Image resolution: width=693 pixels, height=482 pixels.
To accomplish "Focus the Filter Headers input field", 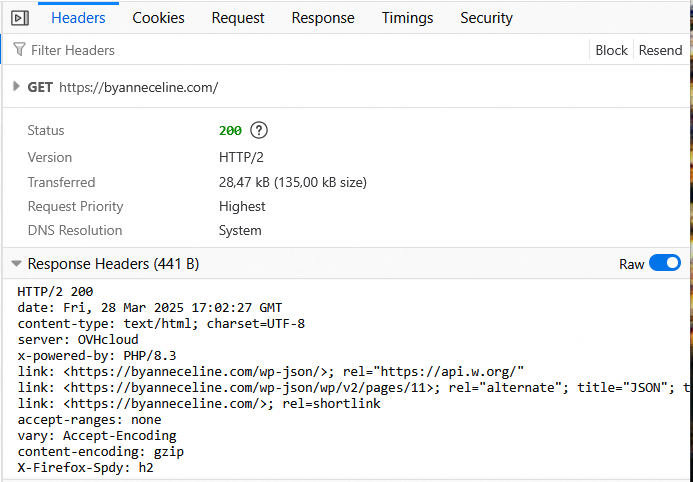I will (x=300, y=50).
